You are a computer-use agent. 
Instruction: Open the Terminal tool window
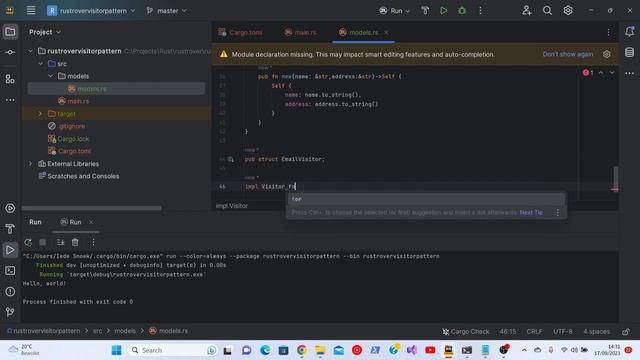click(x=10, y=271)
